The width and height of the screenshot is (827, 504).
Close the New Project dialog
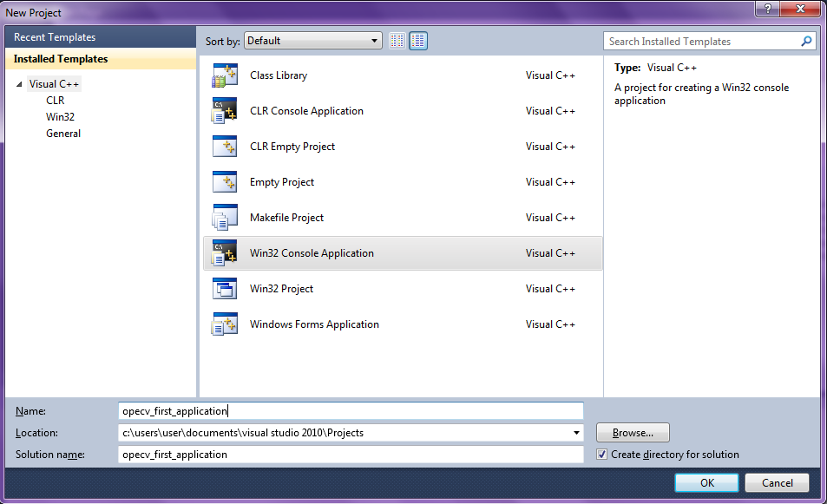point(801,9)
